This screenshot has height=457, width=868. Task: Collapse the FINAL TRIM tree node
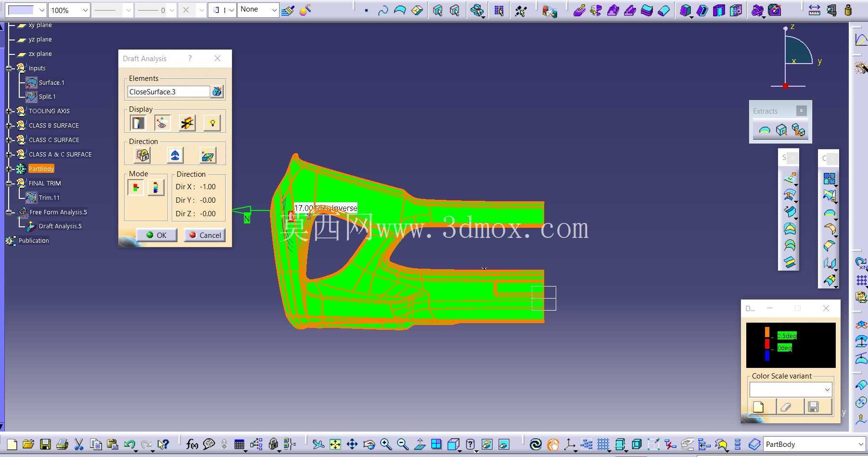pos(9,183)
